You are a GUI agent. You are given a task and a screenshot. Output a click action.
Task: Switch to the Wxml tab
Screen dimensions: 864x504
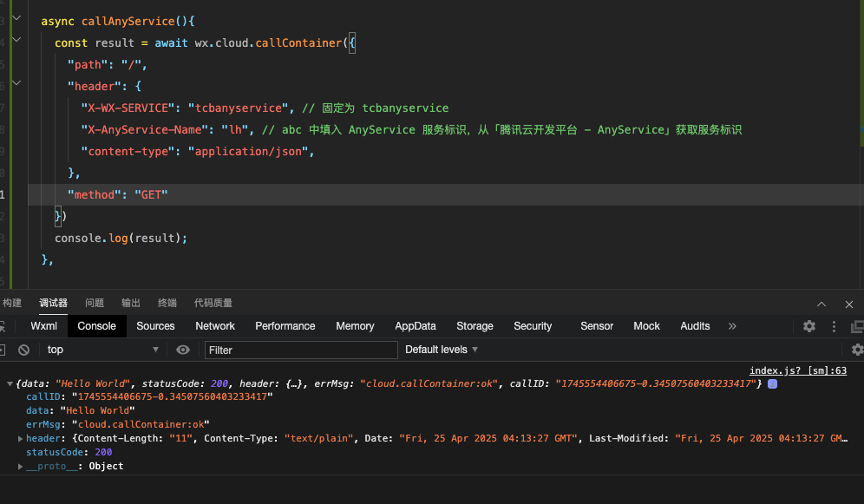tap(43, 326)
